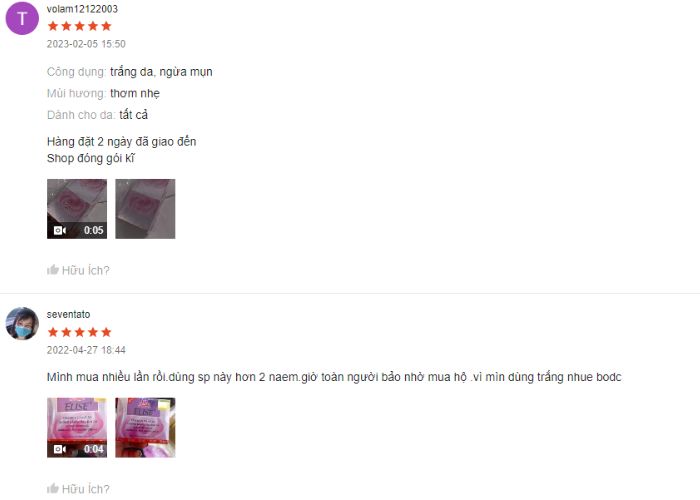Play the 0:04 ELISE product video
This screenshot has width=700, height=500.
(77, 428)
